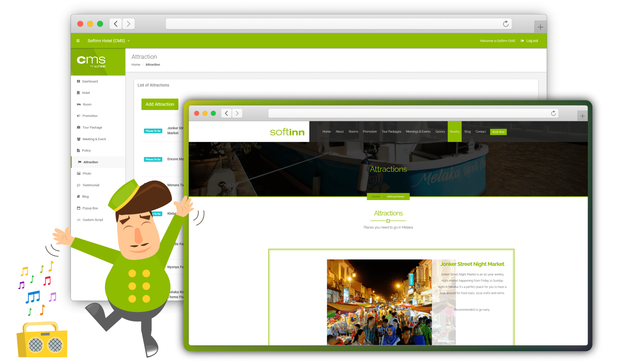The width and height of the screenshot is (625, 364).
Task: Click the log out arrow icon
Action: 522,41
